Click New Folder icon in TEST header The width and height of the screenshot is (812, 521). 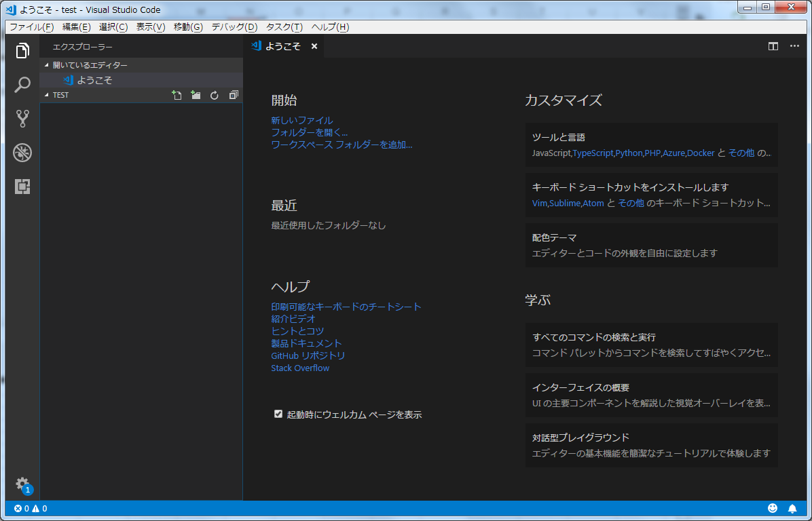tap(196, 96)
